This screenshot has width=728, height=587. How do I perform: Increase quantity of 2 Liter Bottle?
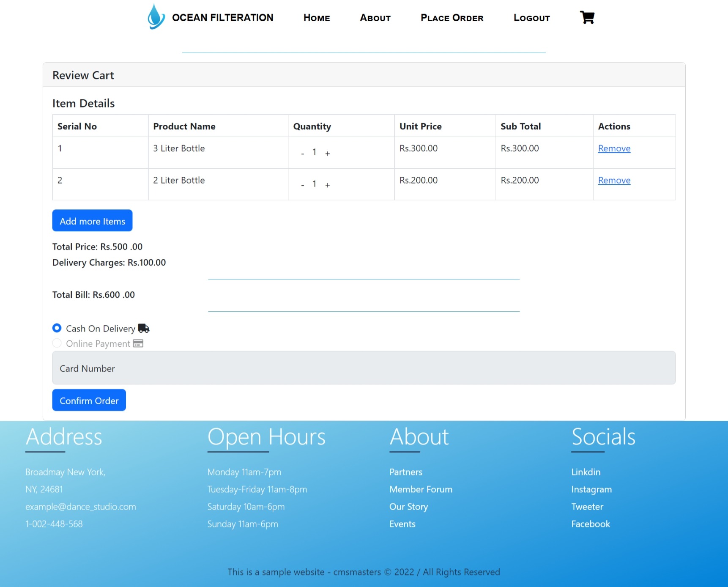327,185
